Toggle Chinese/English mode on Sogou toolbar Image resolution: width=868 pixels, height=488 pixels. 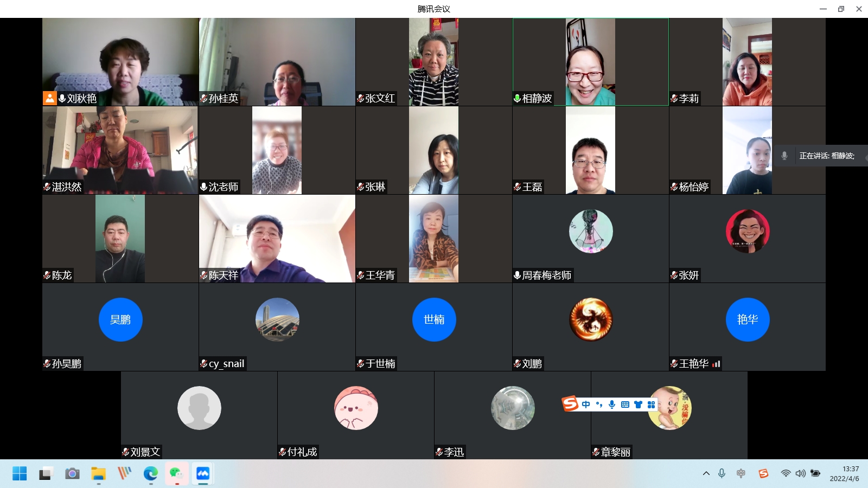586,404
